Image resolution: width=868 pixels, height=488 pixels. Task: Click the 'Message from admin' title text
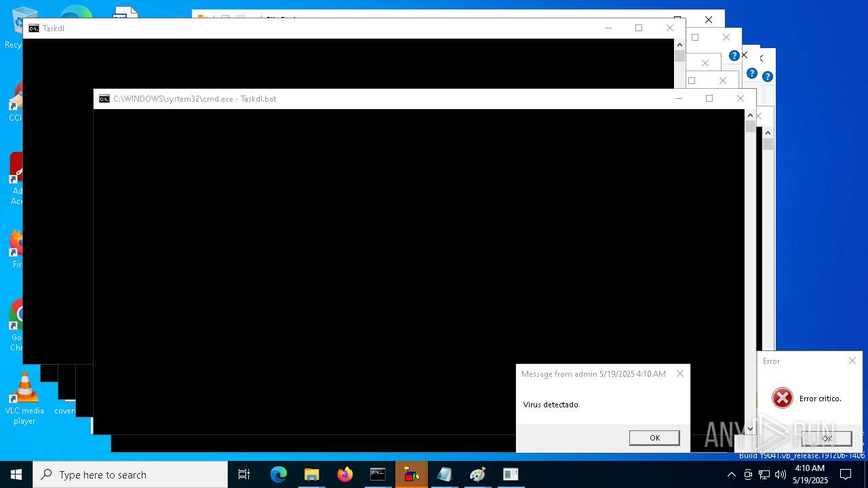click(x=593, y=374)
